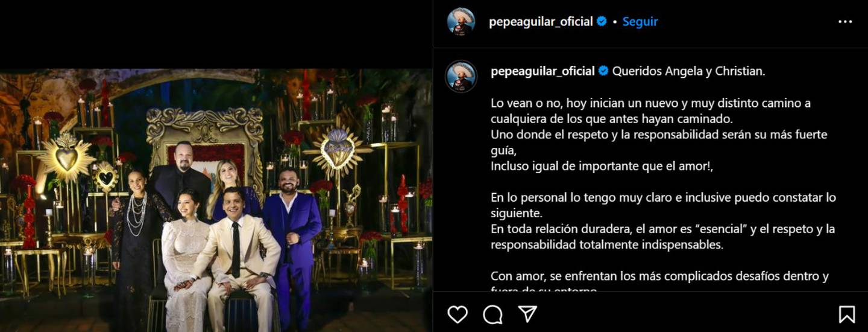Like the post with the heart icon
The width and height of the screenshot is (868, 332).
[458, 314]
